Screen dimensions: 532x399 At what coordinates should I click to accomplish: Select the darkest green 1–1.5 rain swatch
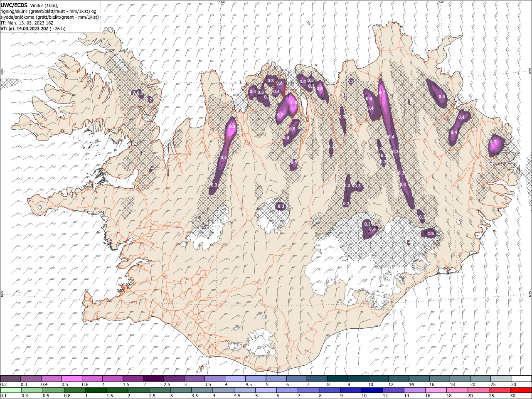point(96,390)
